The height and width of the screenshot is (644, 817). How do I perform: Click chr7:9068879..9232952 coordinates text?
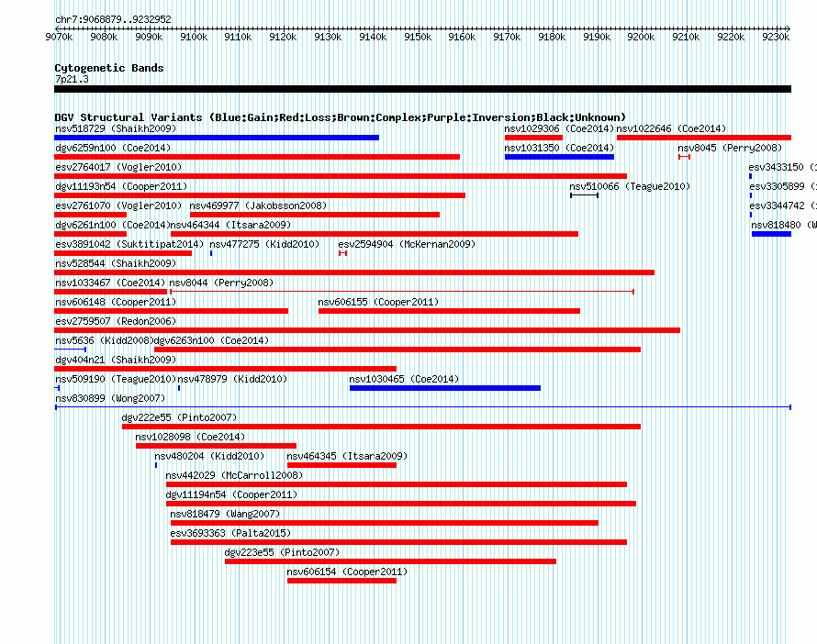point(113,20)
